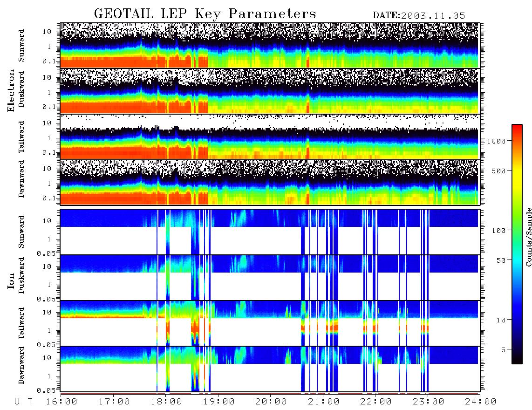The width and height of the screenshot is (532, 410).
Task: Click the "Counts/Sample" colorbar title
Action: pyautogui.click(x=528, y=237)
